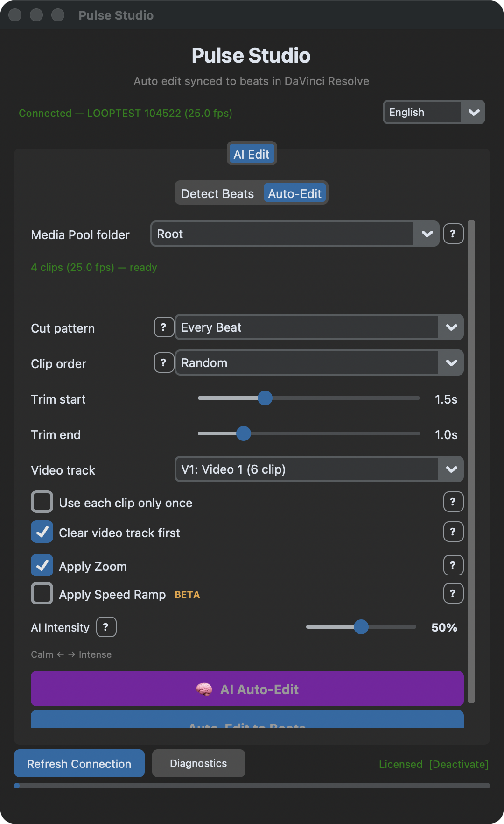Click the 1.0s Trim end value
Screen dimensions: 504x824
tap(446, 435)
